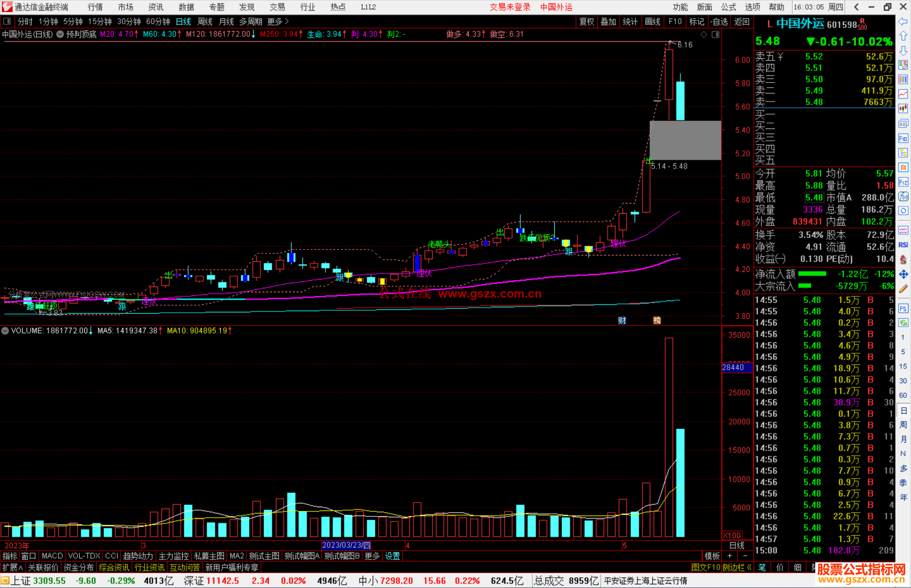The image size is (911, 588).
Task: Toggle the panel icon left of 分时
Action: pyautogui.click(x=7, y=21)
